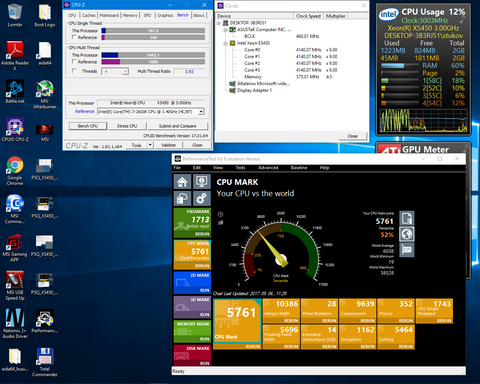The width and height of the screenshot is (480, 384).
Task: Open the Baseline menu in PerformanceTest
Action: (x=299, y=168)
